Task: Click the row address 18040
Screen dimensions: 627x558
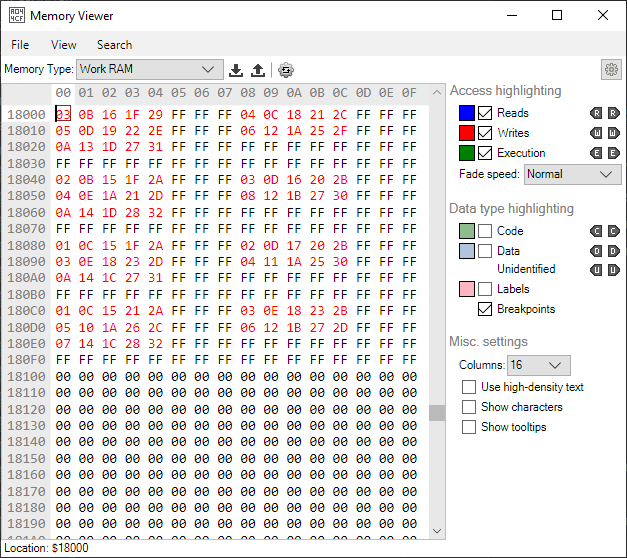Action: tap(26, 180)
